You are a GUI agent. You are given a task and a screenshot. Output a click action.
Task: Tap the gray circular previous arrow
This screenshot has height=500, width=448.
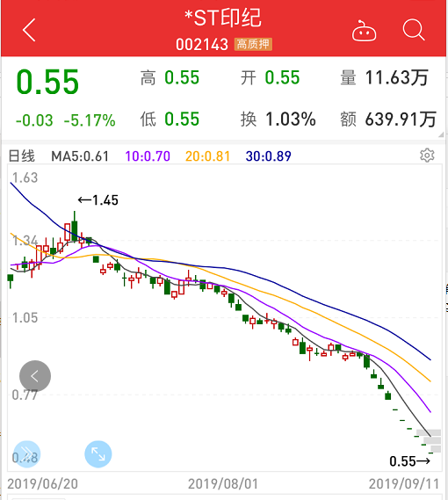click(x=35, y=376)
